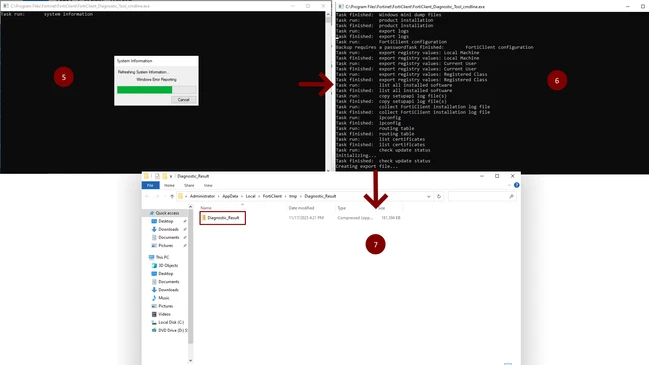
Task: Click the 'Task run: ipconfig' console line
Action: 368,118
